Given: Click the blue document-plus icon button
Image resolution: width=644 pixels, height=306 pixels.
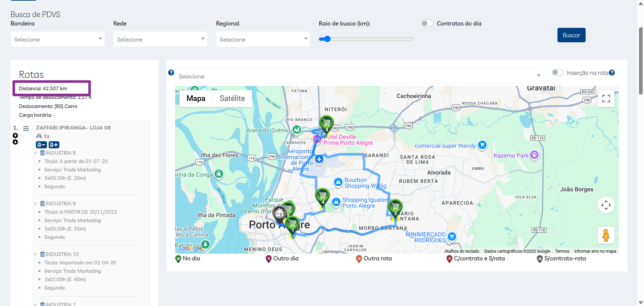Looking at the screenshot, I should [54, 145].
